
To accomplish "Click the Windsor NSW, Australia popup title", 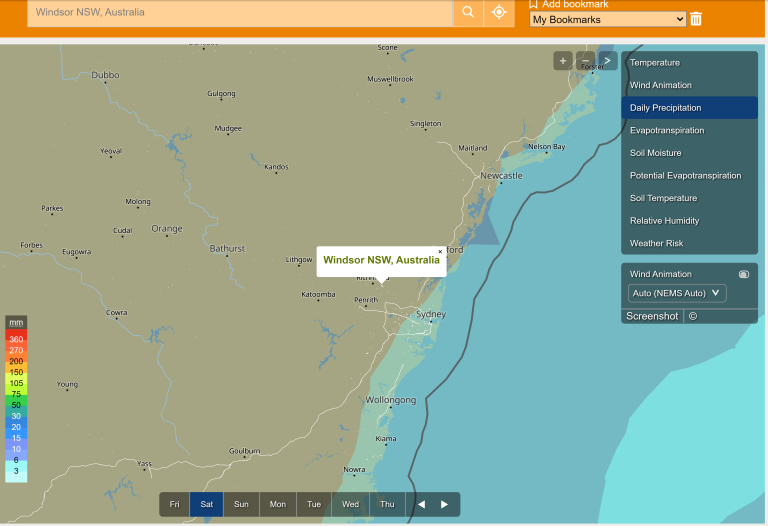I will pyautogui.click(x=382, y=260).
